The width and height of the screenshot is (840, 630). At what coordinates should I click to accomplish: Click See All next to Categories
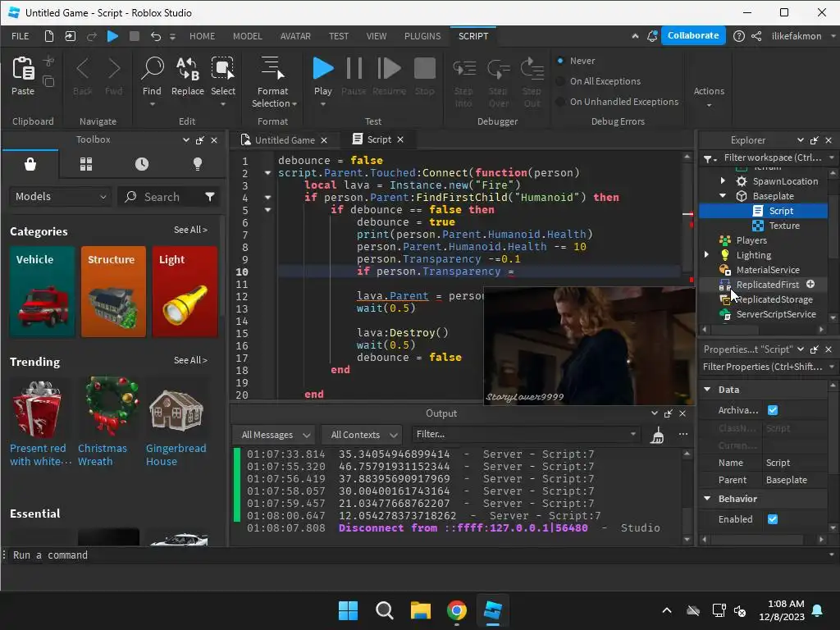(x=190, y=230)
